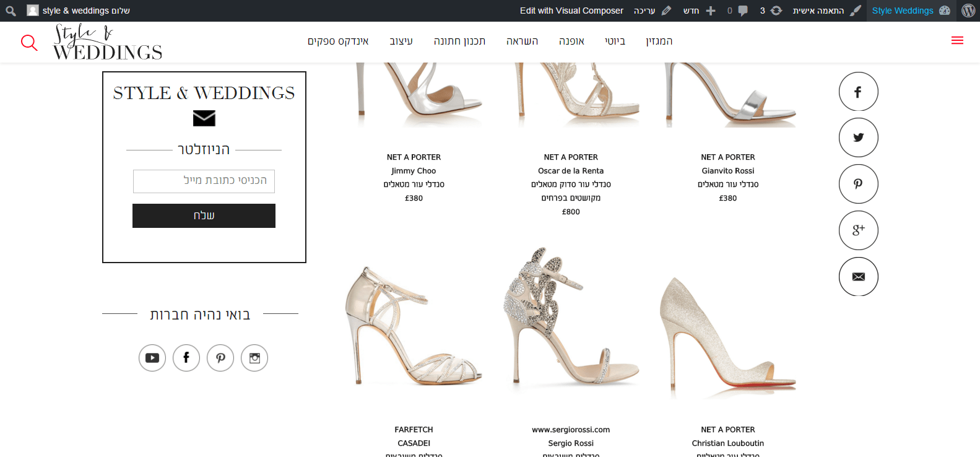Screen dimensions: 980x457
Task: Share the page via Google Plus
Action: 858,230
